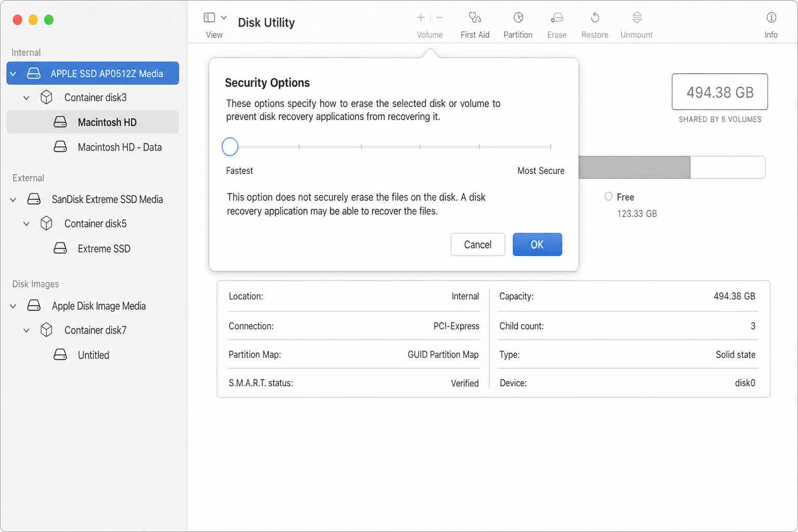
Task: Collapse SanDisk Extreme SSD Media tree
Action: pos(13,199)
